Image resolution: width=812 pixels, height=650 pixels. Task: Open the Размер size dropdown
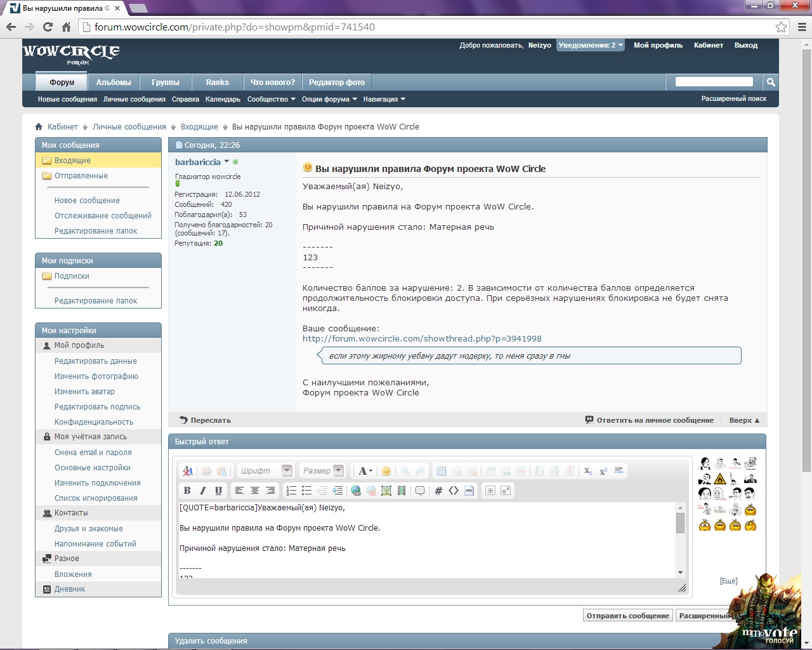pyautogui.click(x=322, y=471)
